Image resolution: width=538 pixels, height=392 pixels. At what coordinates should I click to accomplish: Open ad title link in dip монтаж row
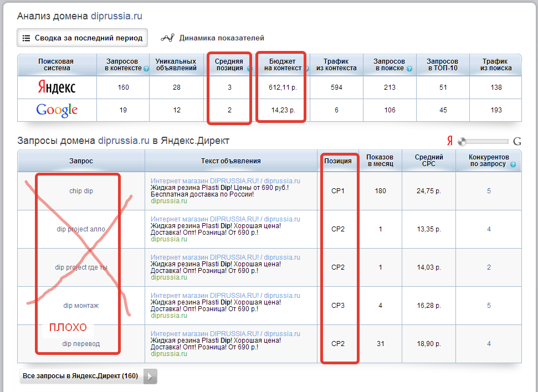point(225,295)
